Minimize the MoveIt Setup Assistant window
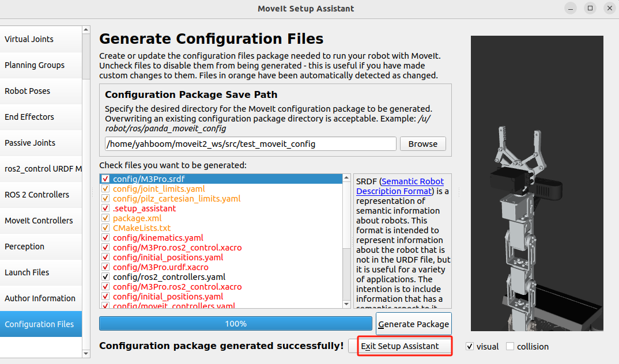Image resolution: width=619 pixels, height=364 pixels. pos(571,8)
